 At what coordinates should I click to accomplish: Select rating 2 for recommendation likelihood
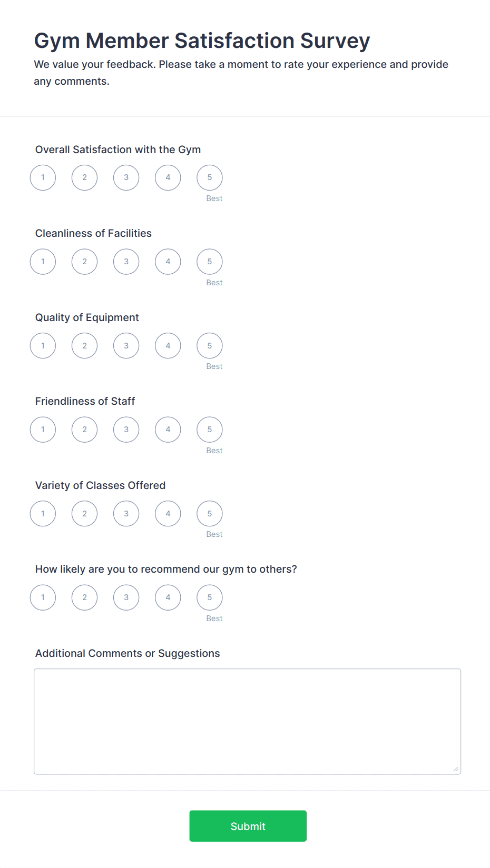tap(84, 597)
